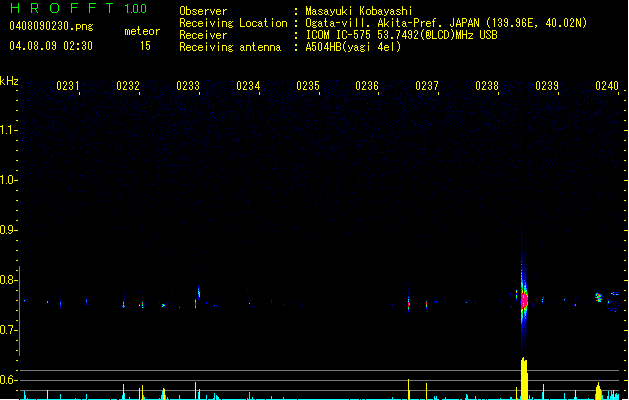
Task: Click time marker 0231
Action: pos(67,86)
